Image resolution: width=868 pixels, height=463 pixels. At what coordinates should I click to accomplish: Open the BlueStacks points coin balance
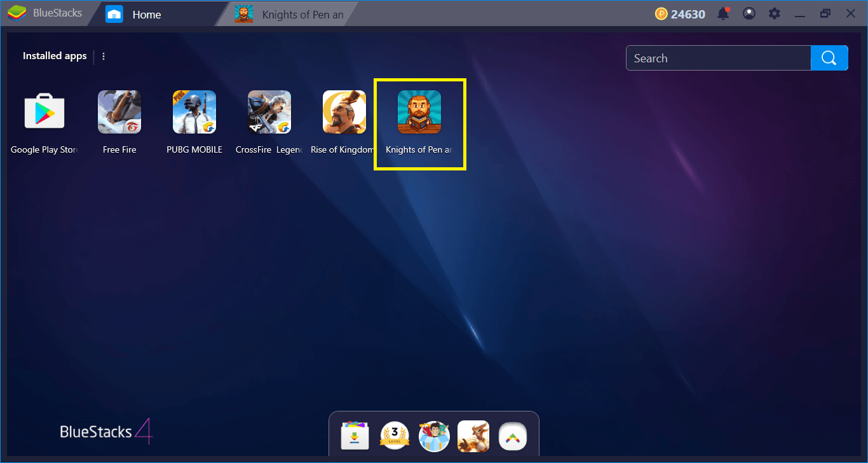coord(680,14)
